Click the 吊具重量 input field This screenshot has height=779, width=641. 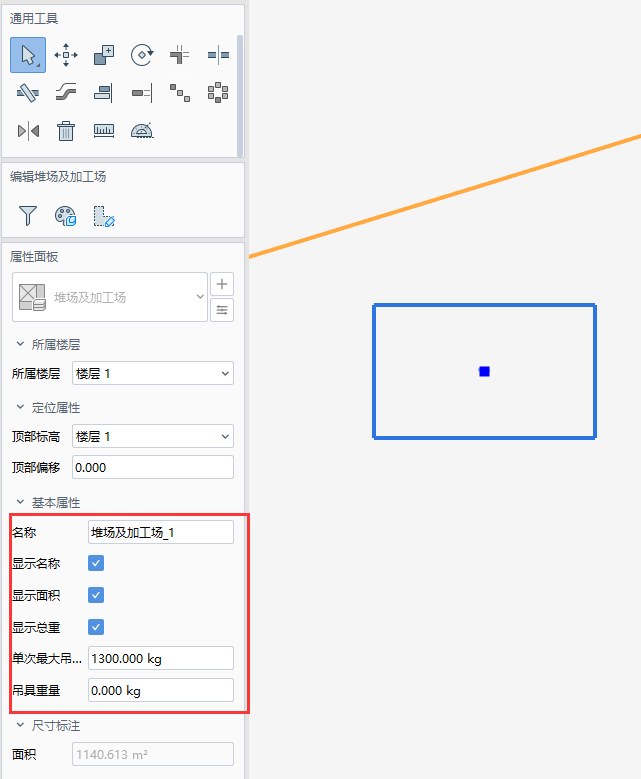click(161, 691)
